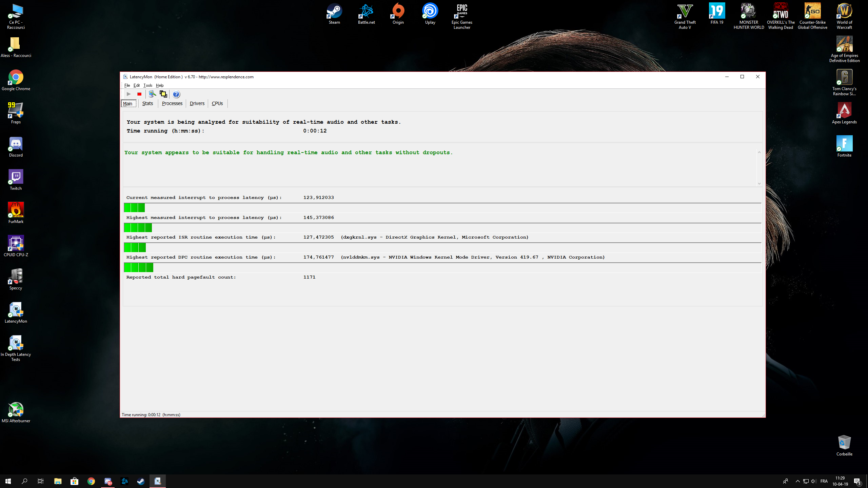Viewport: 868px width, 488px height.
Task: Open the File menu
Action: [127, 85]
